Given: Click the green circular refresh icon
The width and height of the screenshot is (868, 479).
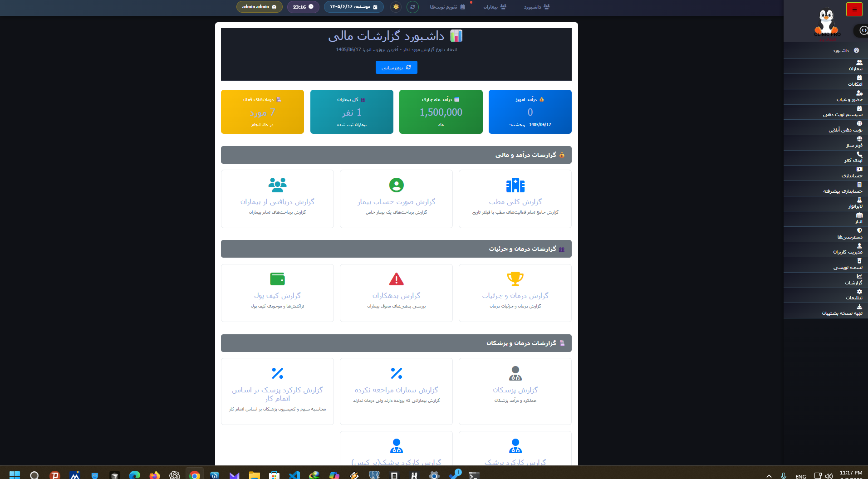Looking at the screenshot, I should click(x=412, y=7).
